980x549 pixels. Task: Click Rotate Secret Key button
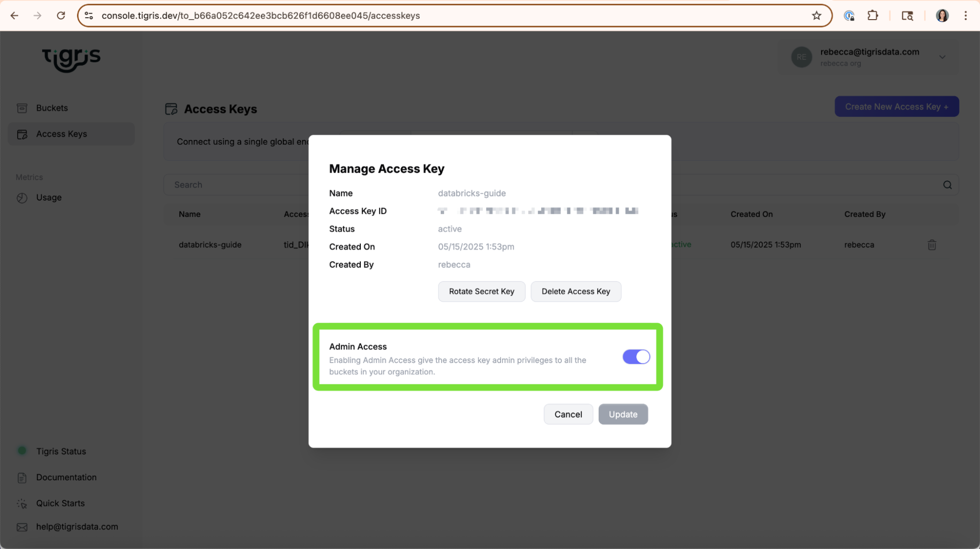click(481, 291)
